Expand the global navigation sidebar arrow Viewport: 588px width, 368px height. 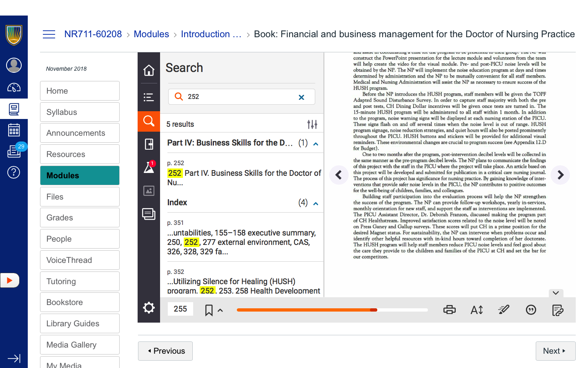click(x=14, y=359)
